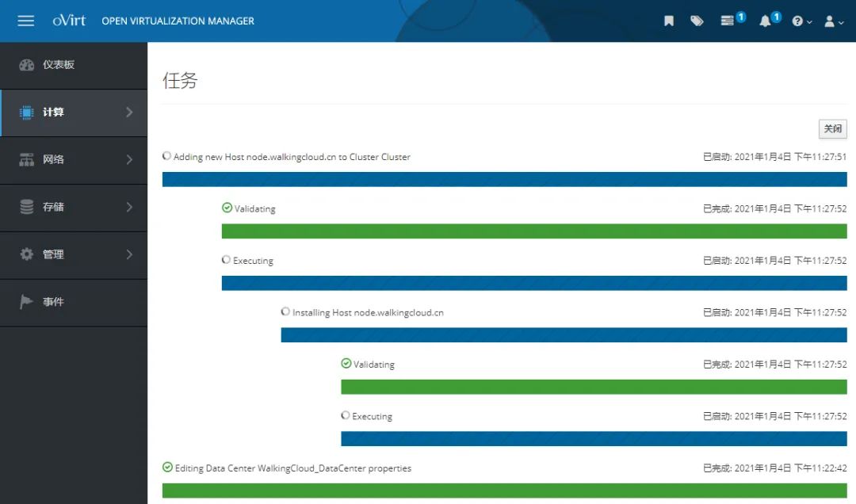Expand the 存储 submenu chevron
The image size is (856, 504).
[129, 207]
